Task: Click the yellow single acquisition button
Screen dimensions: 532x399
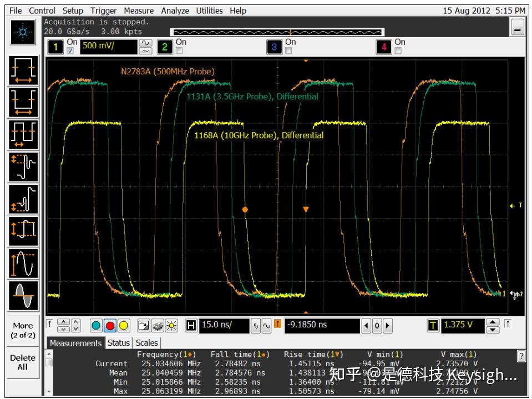Action: click(123, 325)
